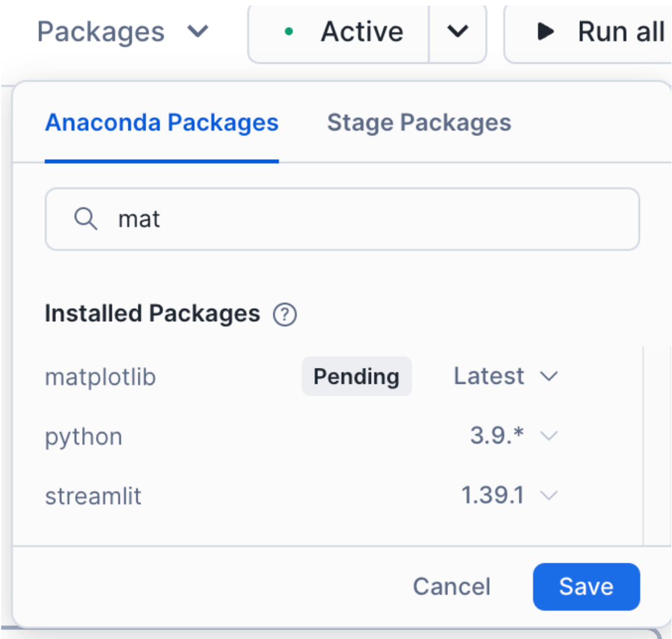Select the matplotlib package row
The image size is (672, 639).
point(101,376)
